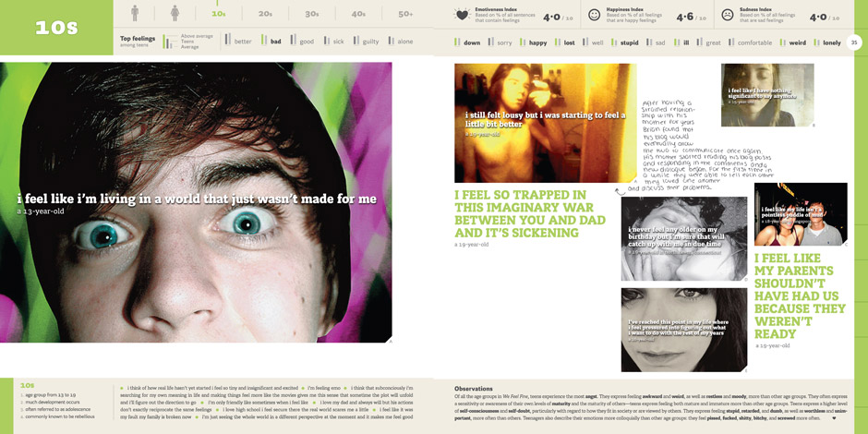
Task: Click the 'starting to feel a little bit better' quote
Action: 545,119
